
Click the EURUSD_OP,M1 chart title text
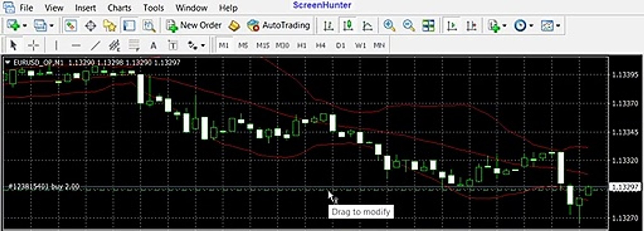(39, 63)
